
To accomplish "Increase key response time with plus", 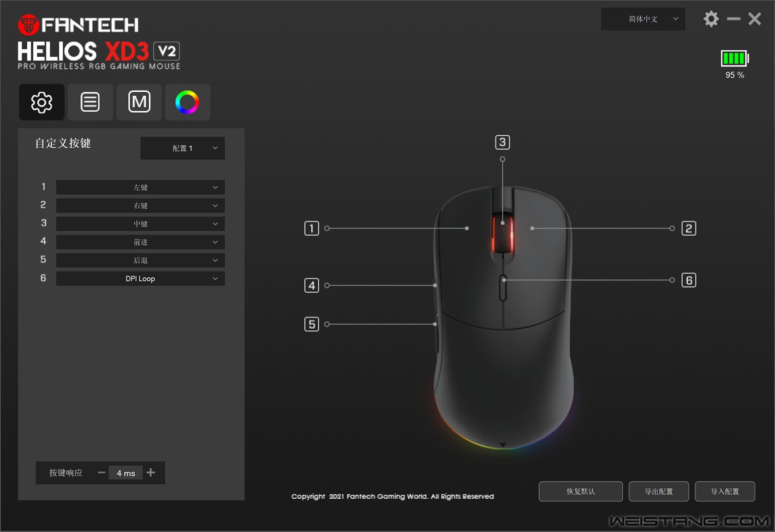I will coord(151,472).
